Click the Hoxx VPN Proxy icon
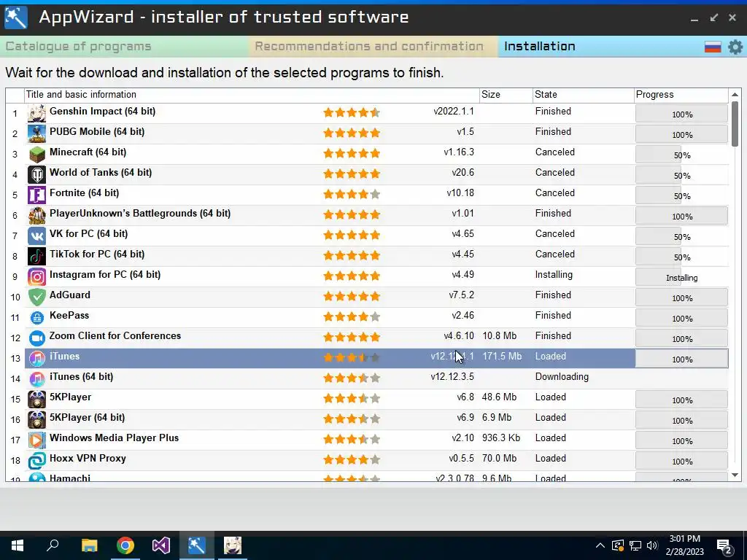This screenshot has width=747, height=560. pos(36,461)
